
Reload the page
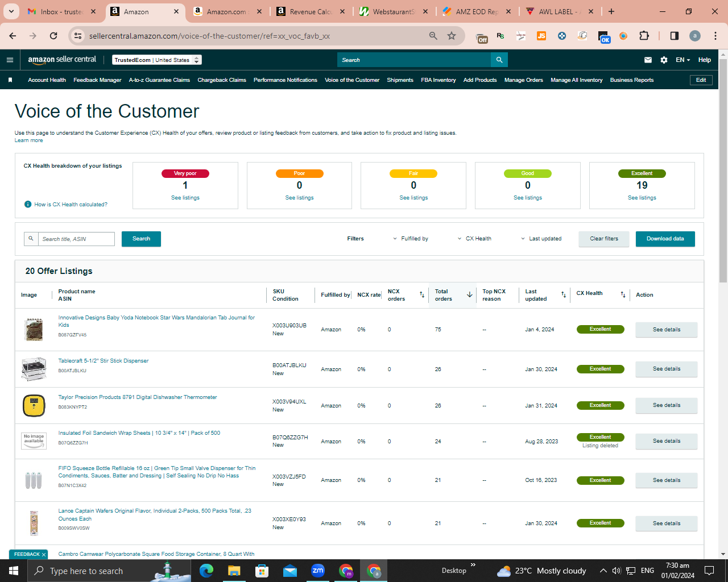(53, 36)
